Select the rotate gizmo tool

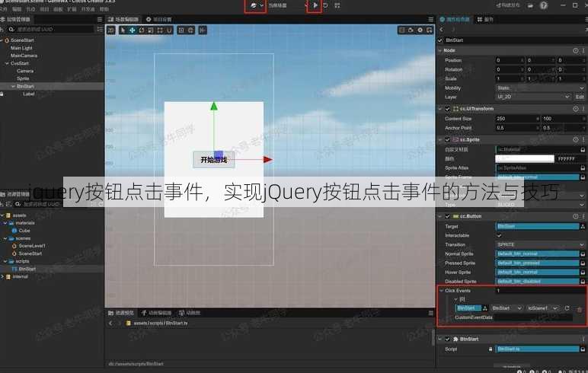tap(142, 30)
